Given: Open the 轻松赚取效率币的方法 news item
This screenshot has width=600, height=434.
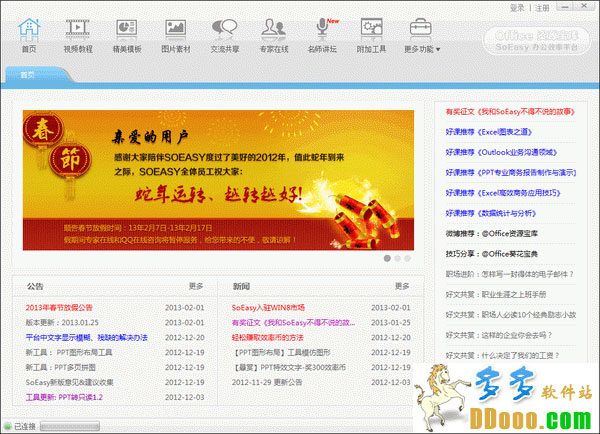Looking at the screenshot, I should coord(267,337).
